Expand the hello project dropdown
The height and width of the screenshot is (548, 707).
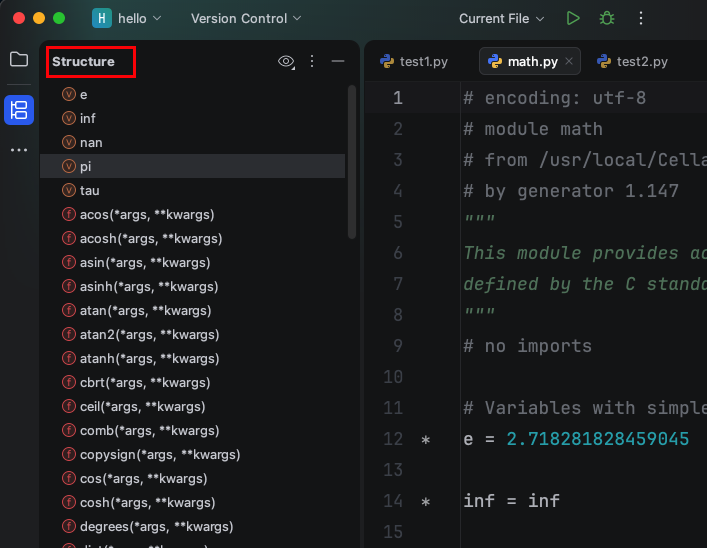coord(127,19)
